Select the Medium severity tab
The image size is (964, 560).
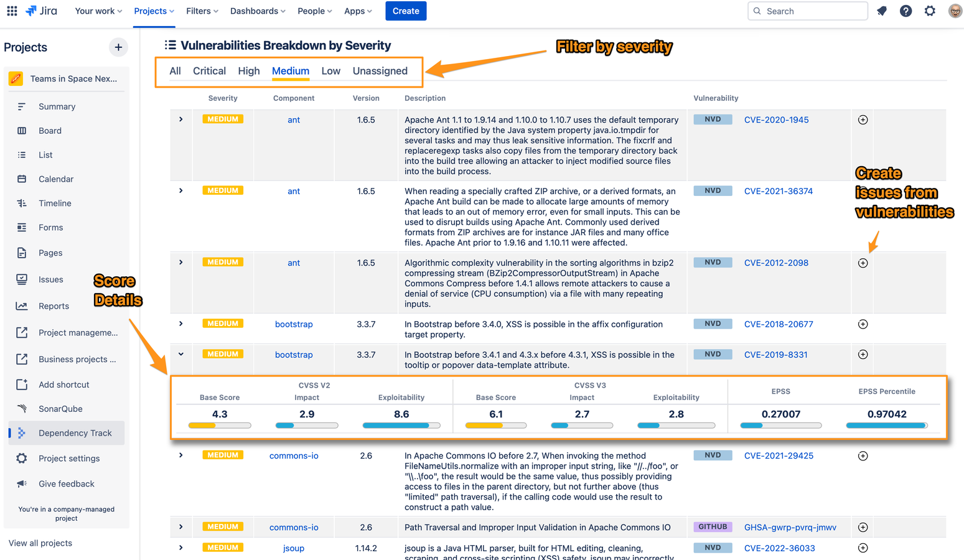(x=291, y=71)
